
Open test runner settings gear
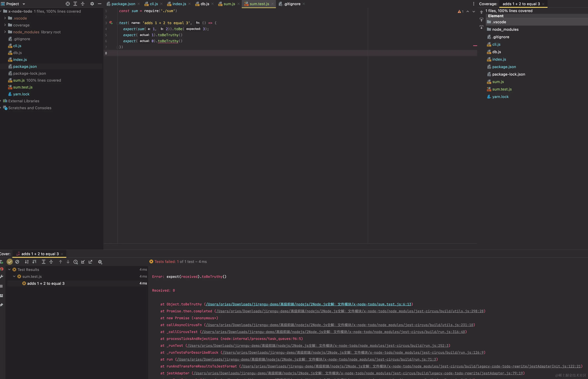[x=100, y=262]
